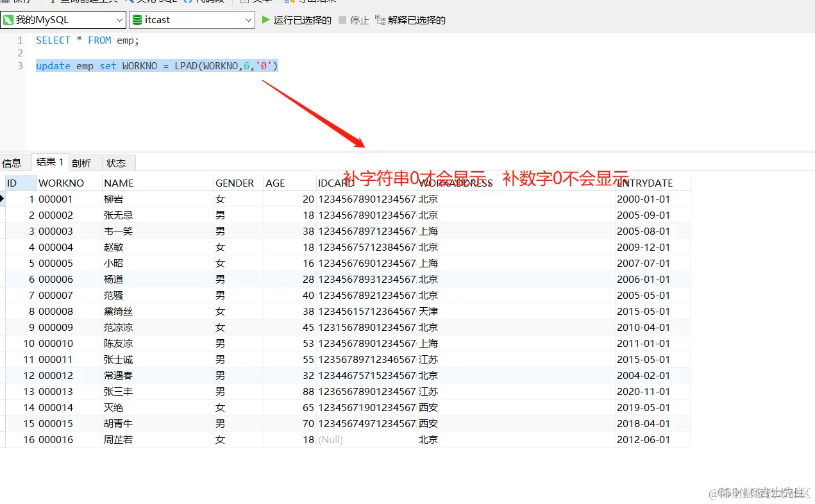Viewport: 815px width, 504px height.
Task: Select name cell 范凉凉
Action: tap(158, 327)
